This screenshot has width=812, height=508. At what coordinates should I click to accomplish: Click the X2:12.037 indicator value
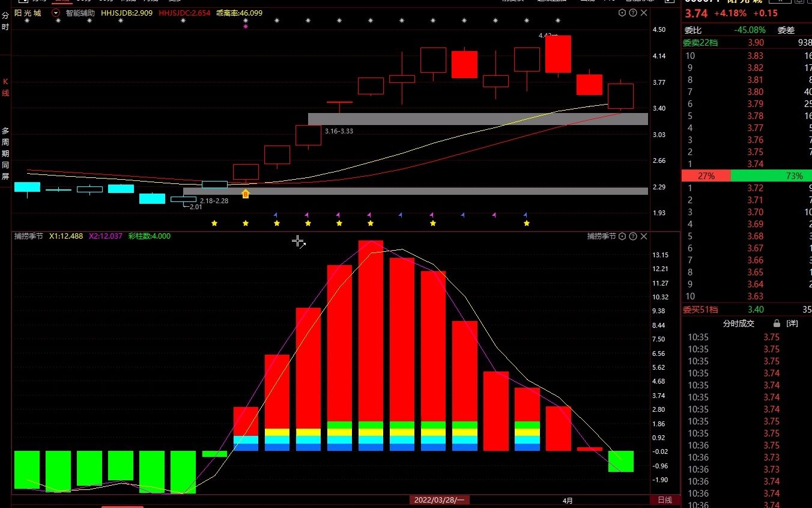click(x=106, y=236)
